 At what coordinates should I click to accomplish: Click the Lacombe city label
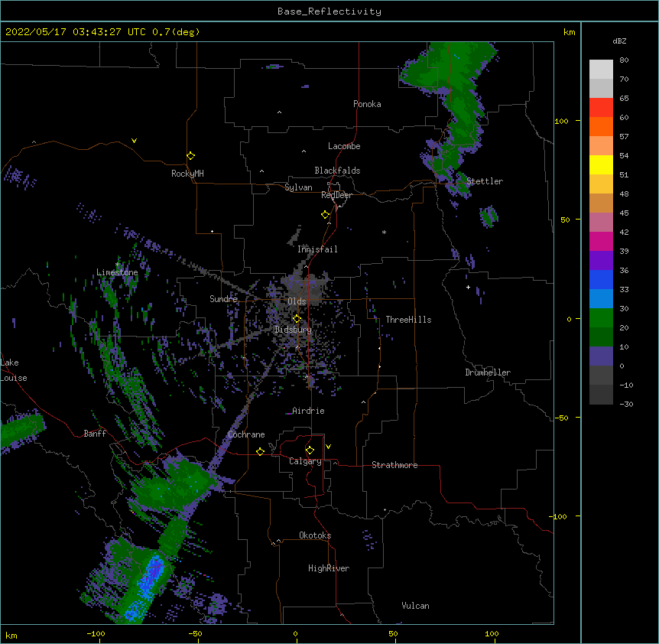coord(344,146)
